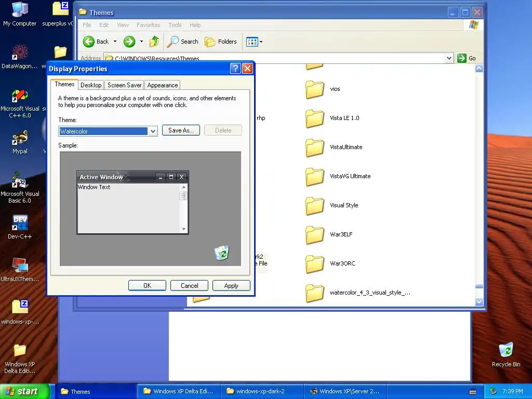Image resolution: width=532 pixels, height=399 pixels.
Task: Switch to Windows XP Delta Edi... taskbar button
Action: 179,392
